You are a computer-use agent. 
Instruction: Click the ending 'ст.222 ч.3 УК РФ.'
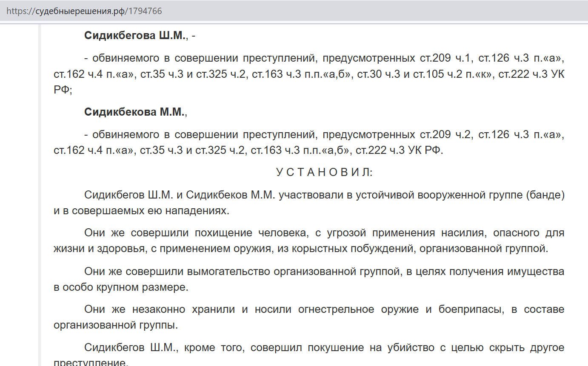399,150
